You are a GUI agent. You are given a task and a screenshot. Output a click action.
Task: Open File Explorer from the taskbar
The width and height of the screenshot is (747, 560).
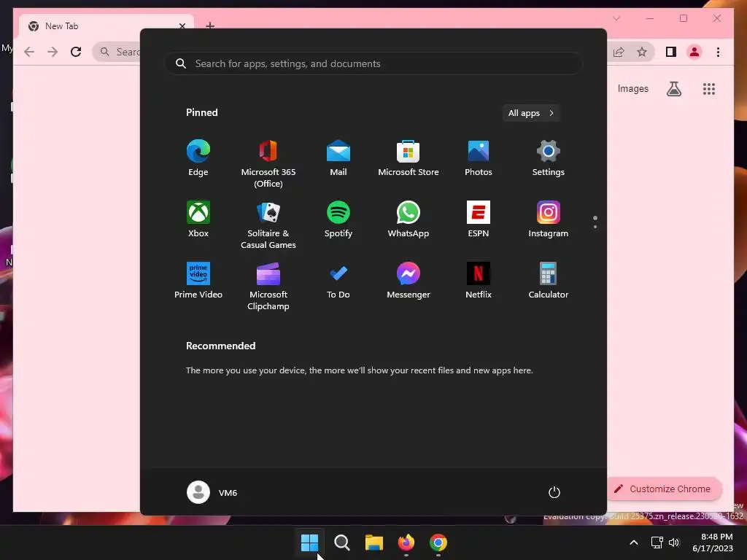[x=374, y=542]
